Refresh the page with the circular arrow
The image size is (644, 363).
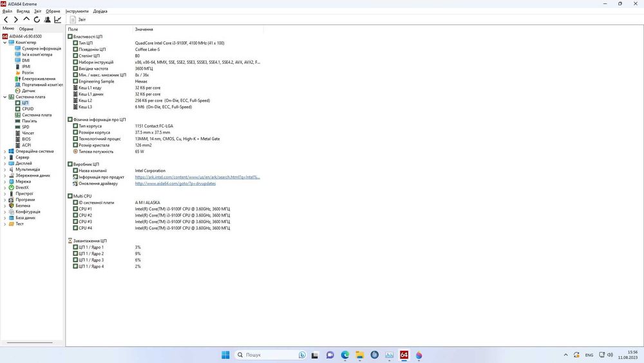pyautogui.click(x=37, y=19)
